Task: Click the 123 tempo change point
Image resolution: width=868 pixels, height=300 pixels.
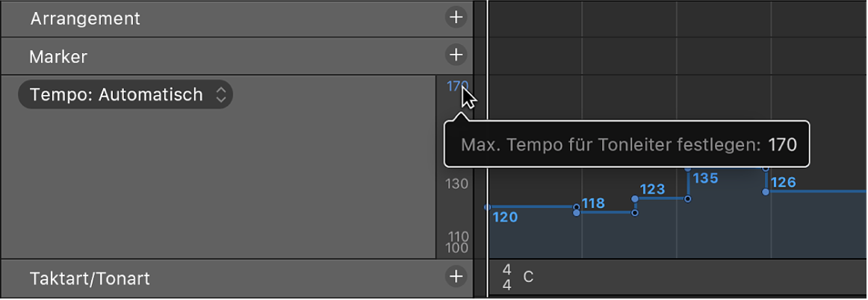Action: click(x=635, y=199)
